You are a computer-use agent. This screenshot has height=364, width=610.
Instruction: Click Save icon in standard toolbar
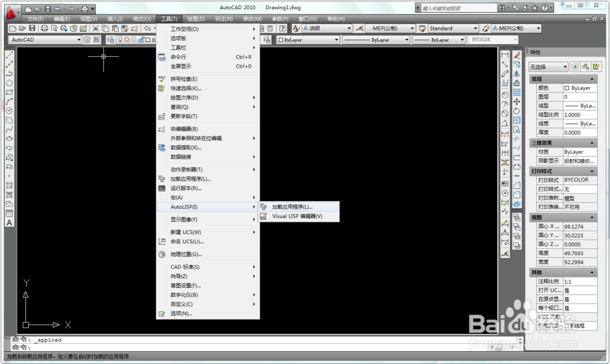tap(32, 29)
